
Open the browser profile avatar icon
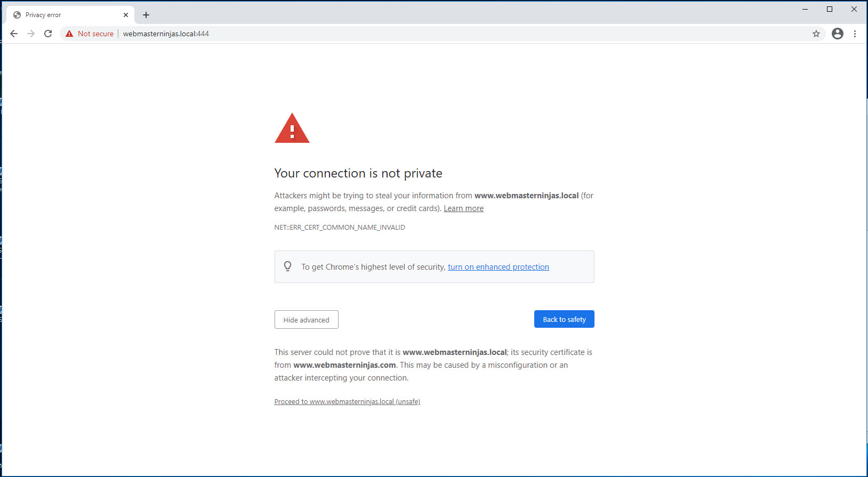tap(837, 33)
